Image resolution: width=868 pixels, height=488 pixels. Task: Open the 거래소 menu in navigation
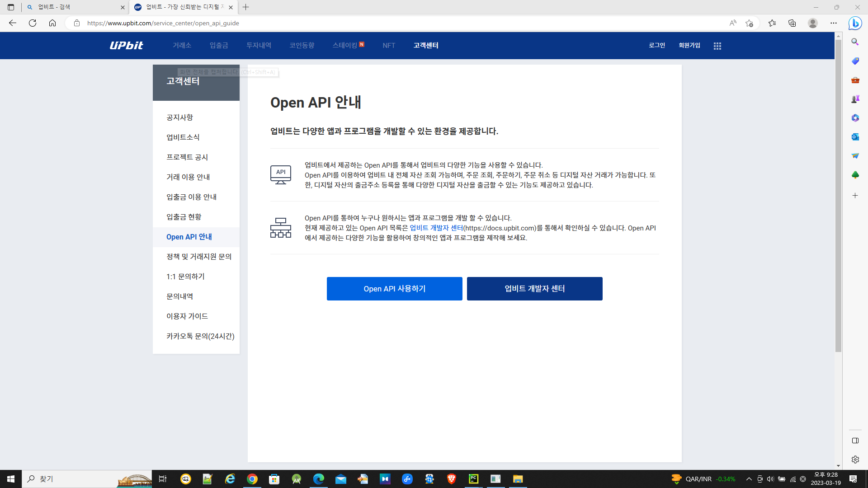coord(182,45)
